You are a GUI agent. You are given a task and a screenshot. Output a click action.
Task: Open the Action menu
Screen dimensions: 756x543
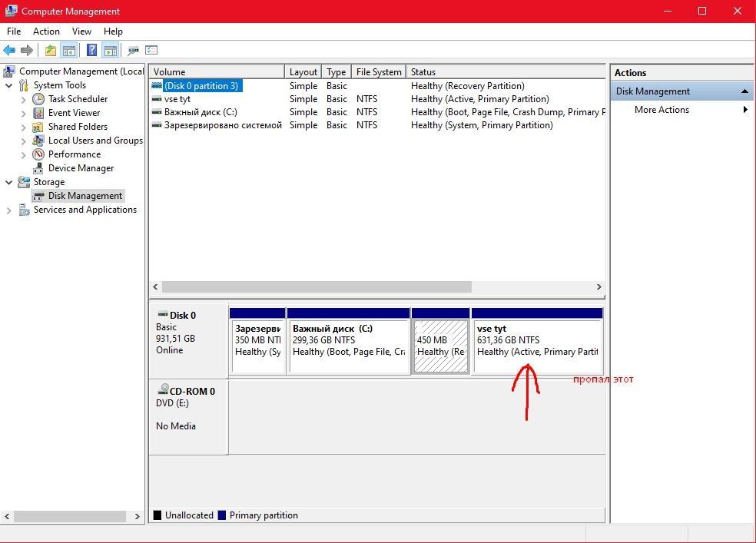coord(46,31)
